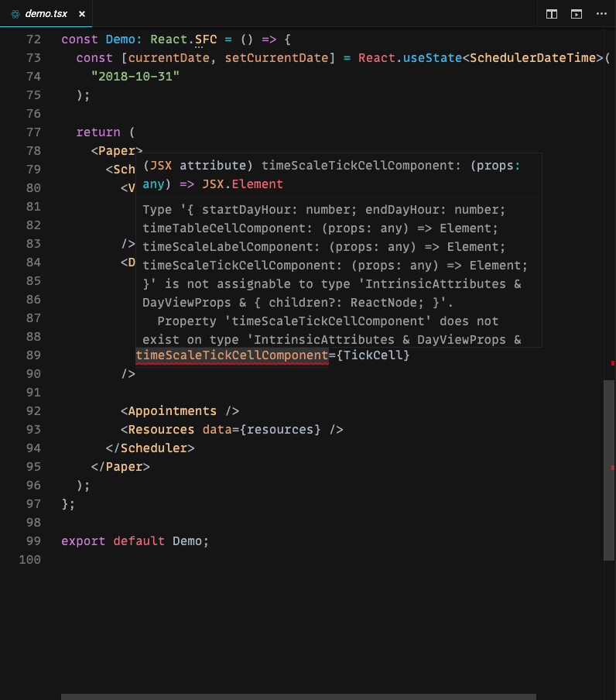
Task: Click the upper red error marker in overview ruler
Action: (x=613, y=363)
